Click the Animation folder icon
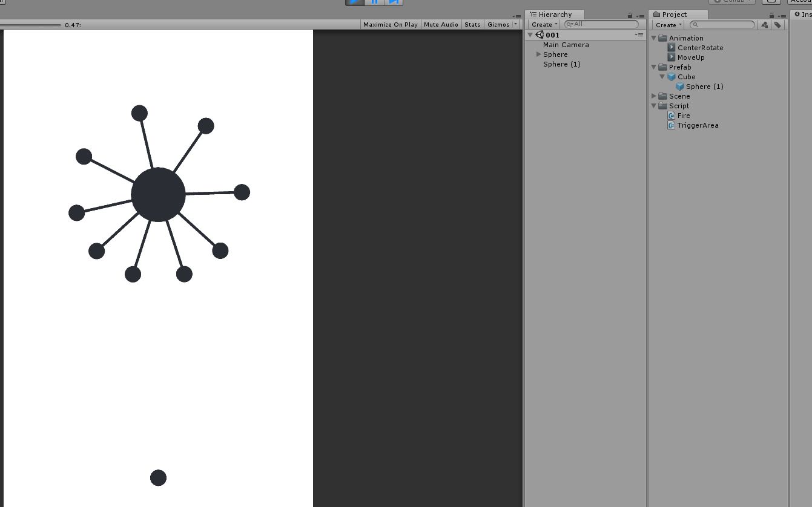Screen dimensions: 812x507 [662, 38]
